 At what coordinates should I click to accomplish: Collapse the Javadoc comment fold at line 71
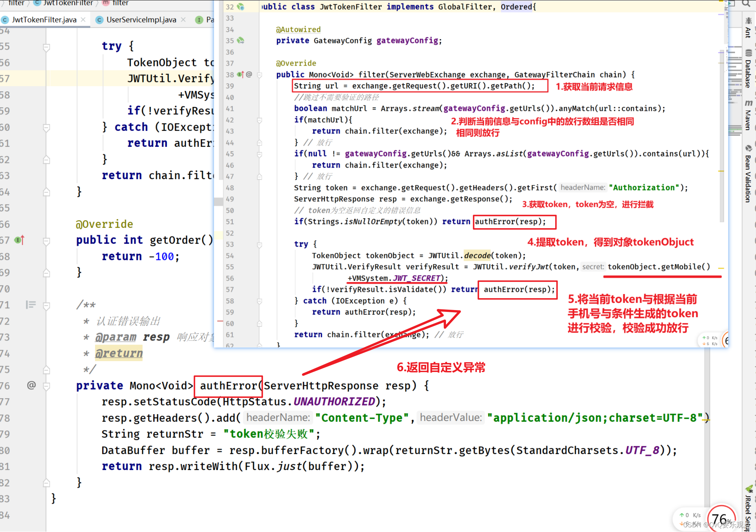pos(46,306)
